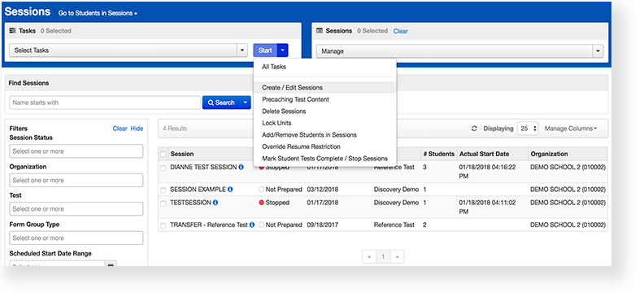644x297 pixels.
Task: Follow the Go to Students in Sessions link
Action: [x=98, y=13]
